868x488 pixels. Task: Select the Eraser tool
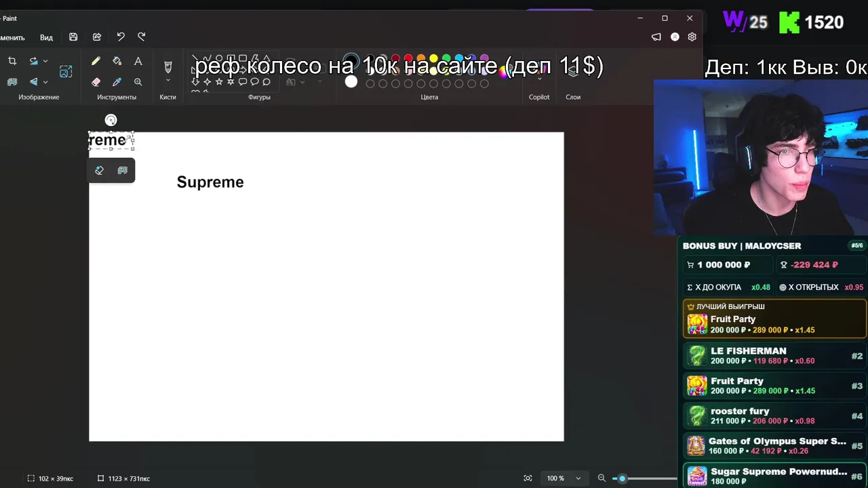pos(96,81)
